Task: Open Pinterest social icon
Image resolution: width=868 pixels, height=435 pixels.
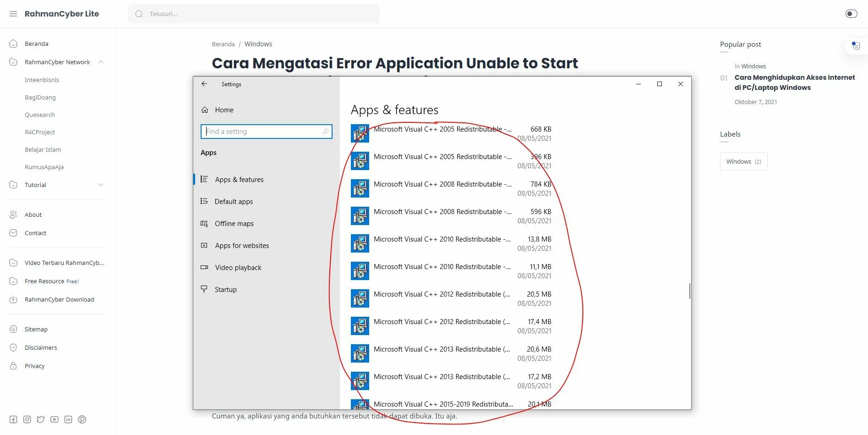Action: pyautogui.click(x=82, y=419)
